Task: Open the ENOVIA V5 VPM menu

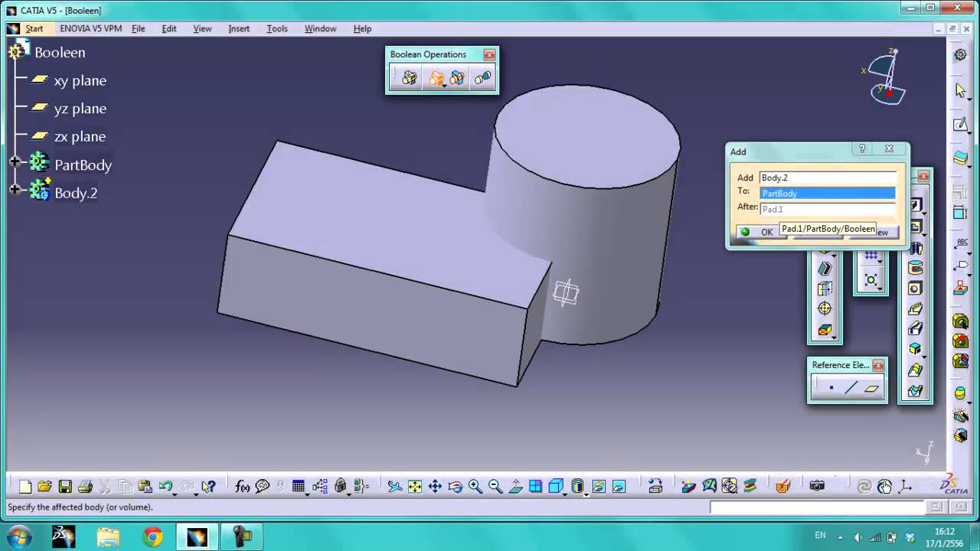Action: 90,28
